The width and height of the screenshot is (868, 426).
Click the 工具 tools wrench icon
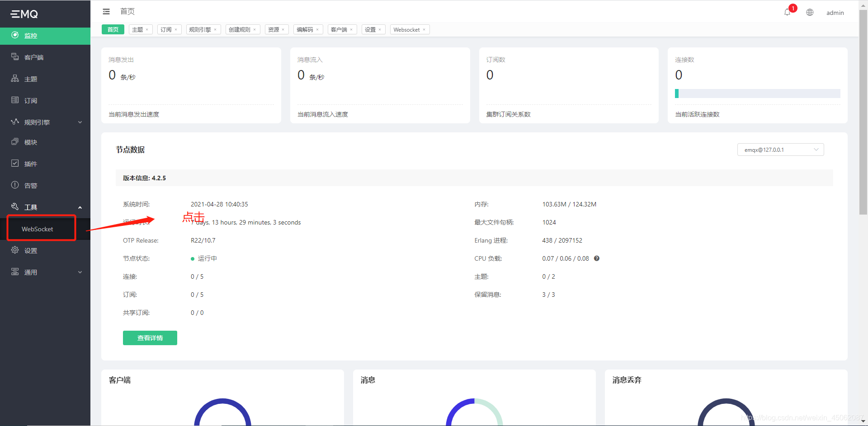15,207
